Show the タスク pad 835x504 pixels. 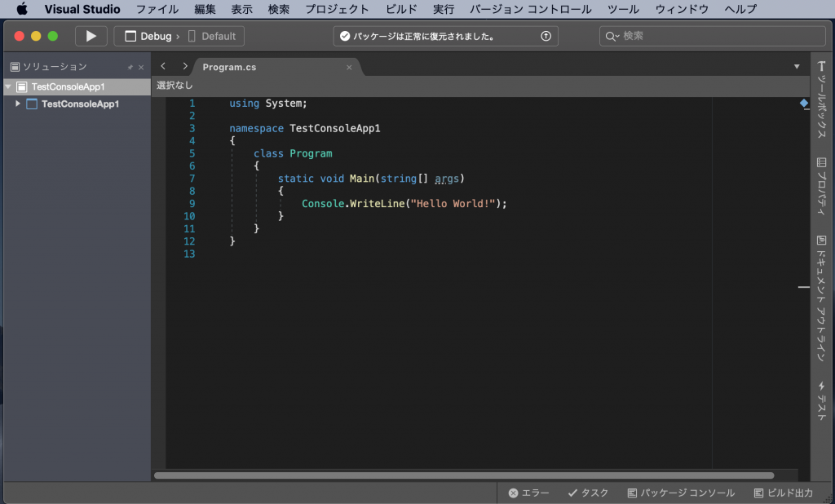point(588,493)
